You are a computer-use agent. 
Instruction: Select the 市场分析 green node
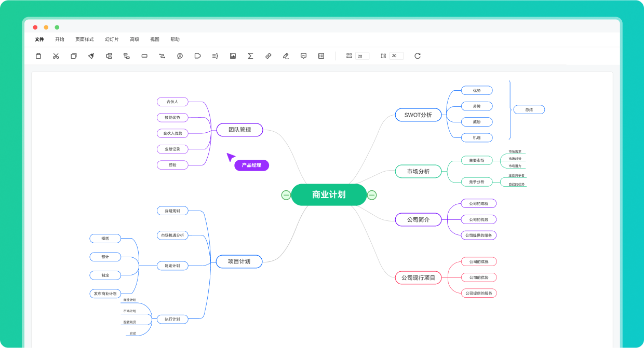tap(418, 171)
